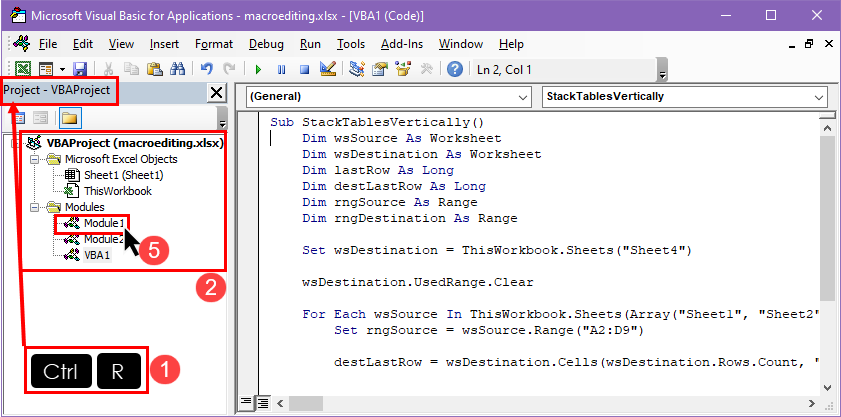Close the Project - VBAProject panel

(x=216, y=93)
